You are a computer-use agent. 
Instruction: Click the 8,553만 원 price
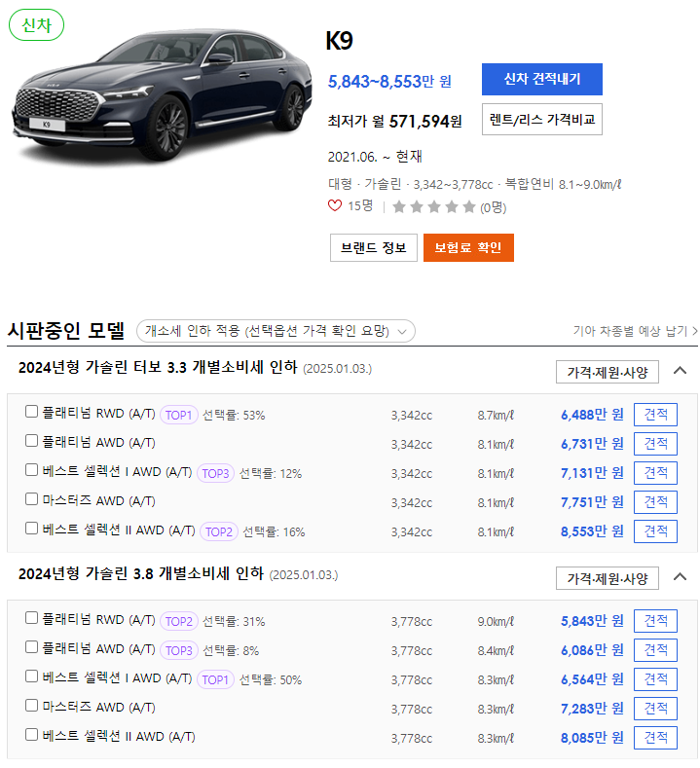coord(592,531)
